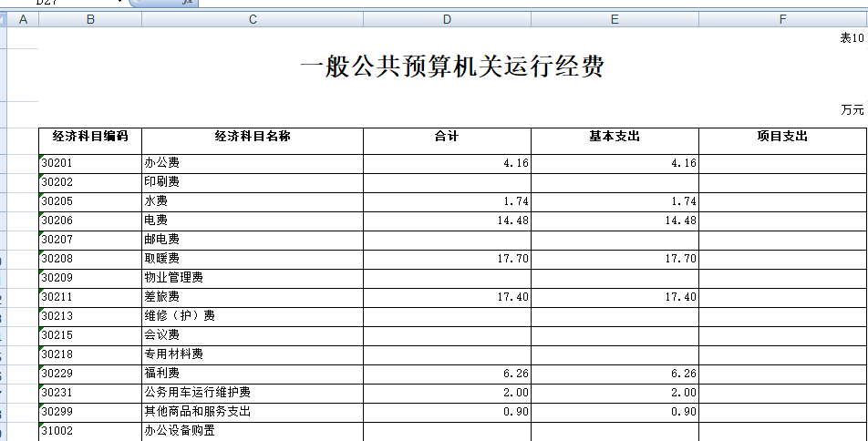
Task: Click the cell containing code 30201
Action: point(90,163)
